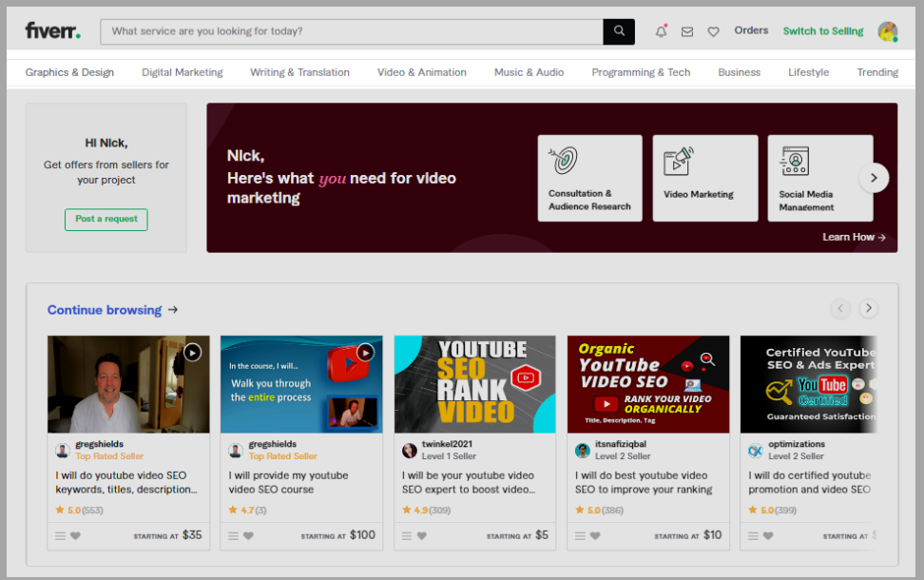Play the video on the gregshields $35 gig
This screenshot has height=580, width=924.
coord(192,353)
